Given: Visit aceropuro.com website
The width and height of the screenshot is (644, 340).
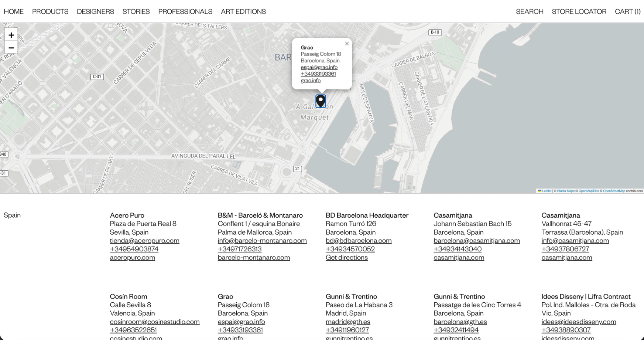Looking at the screenshot, I should [x=132, y=258].
